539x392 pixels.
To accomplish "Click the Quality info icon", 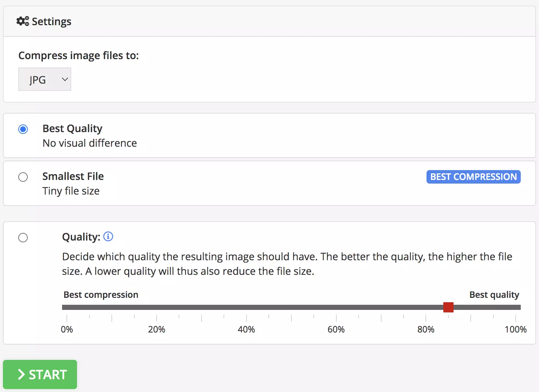I will [x=108, y=237].
